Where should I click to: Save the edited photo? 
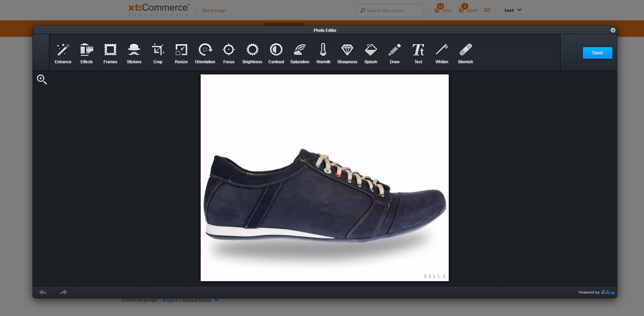tap(597, 53)
